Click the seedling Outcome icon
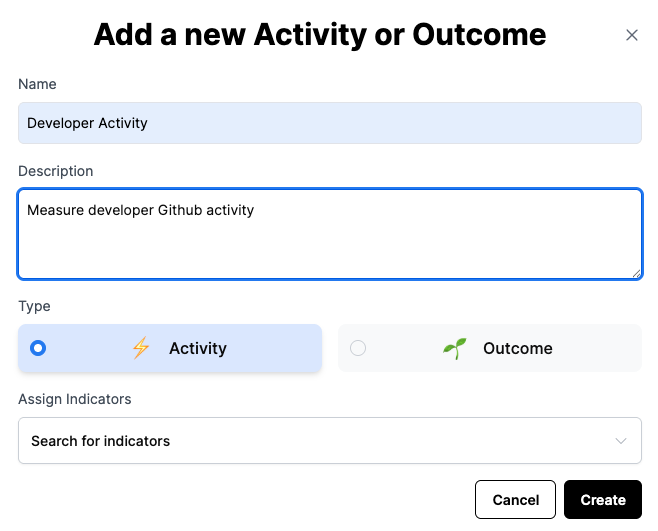The width and height of the screenshot is (658, 531). pyautogui.click(x=455, y=348)
